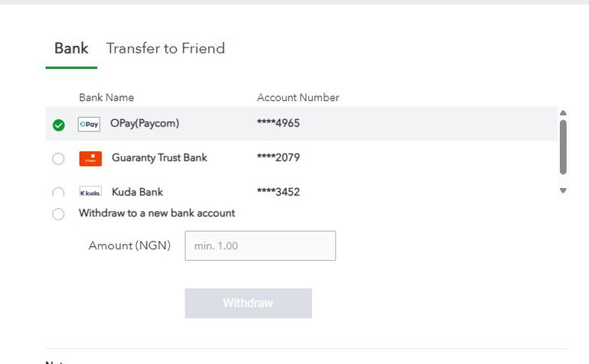589x364 pixels.
Task: Focus the Amount (NGN) input field
Action: pyautogui.click(x=260, y=245)
